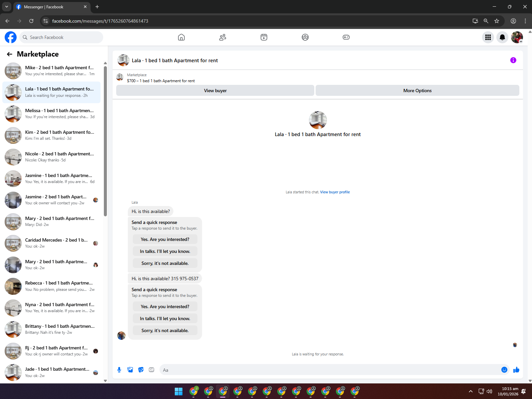Open Rebecca 1 bed 1 bath conversation
The width and height of the screenshot is (532, 399).
click(x=52, y=286)
